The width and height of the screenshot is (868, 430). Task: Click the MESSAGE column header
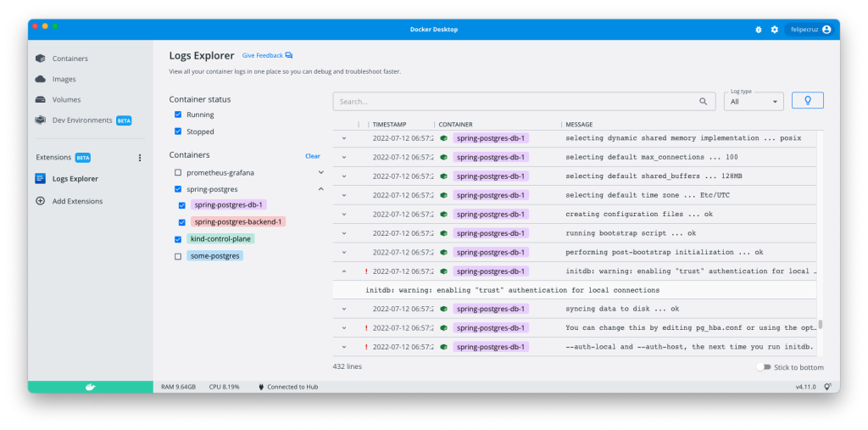(579, 125)
